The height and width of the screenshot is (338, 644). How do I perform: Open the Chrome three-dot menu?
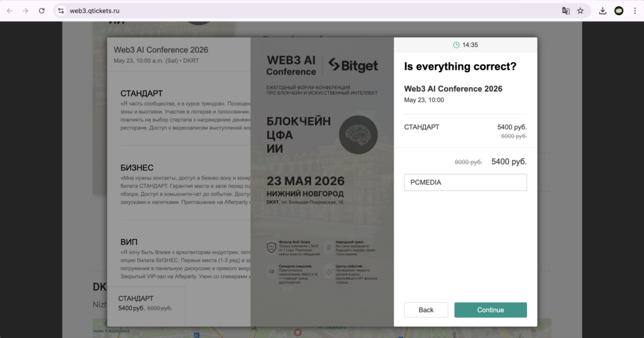click(x=635, y=11)
